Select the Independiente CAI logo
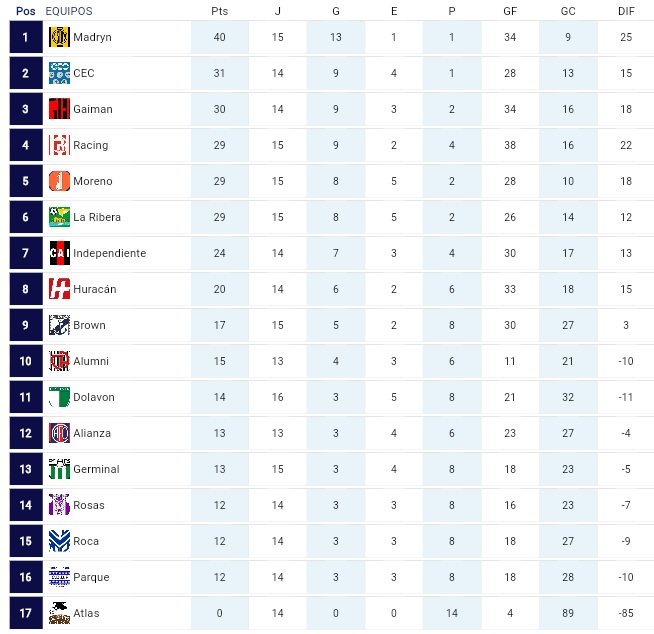 click(59, 253)
